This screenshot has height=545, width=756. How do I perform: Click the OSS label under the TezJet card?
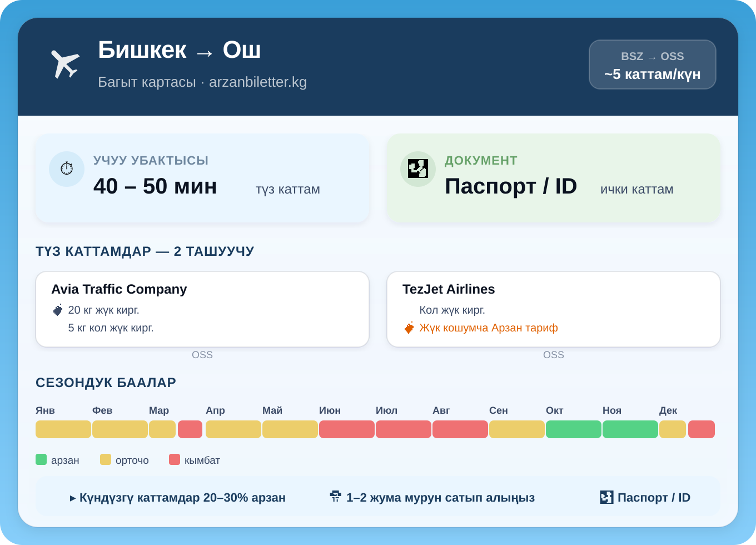coord(554,354)
